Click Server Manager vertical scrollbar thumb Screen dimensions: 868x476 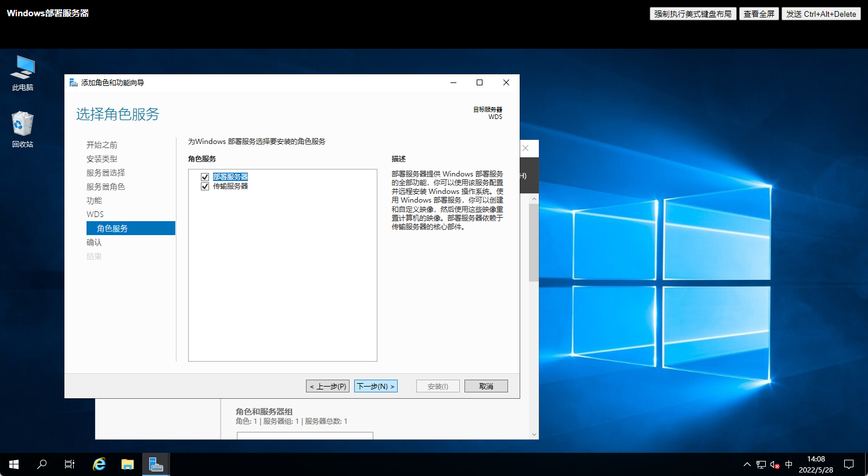pyautogui.click(x=534, y=243)
